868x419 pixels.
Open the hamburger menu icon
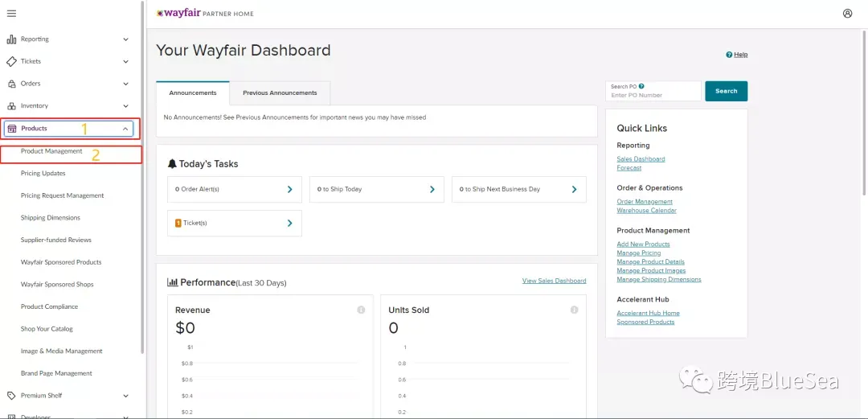(11, 14)
